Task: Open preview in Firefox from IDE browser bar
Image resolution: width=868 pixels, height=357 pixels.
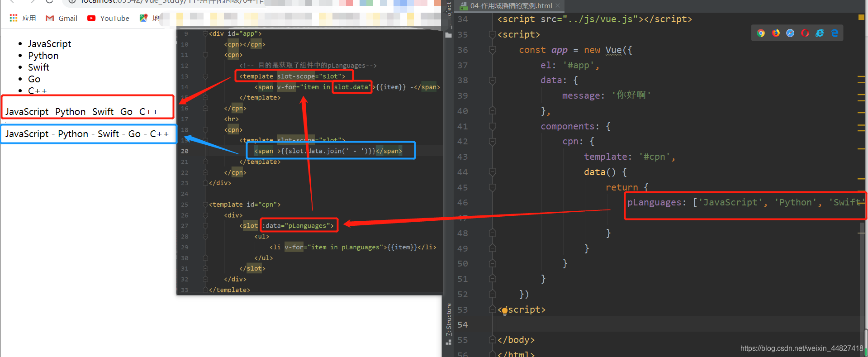Action: [x=776, y=33]
